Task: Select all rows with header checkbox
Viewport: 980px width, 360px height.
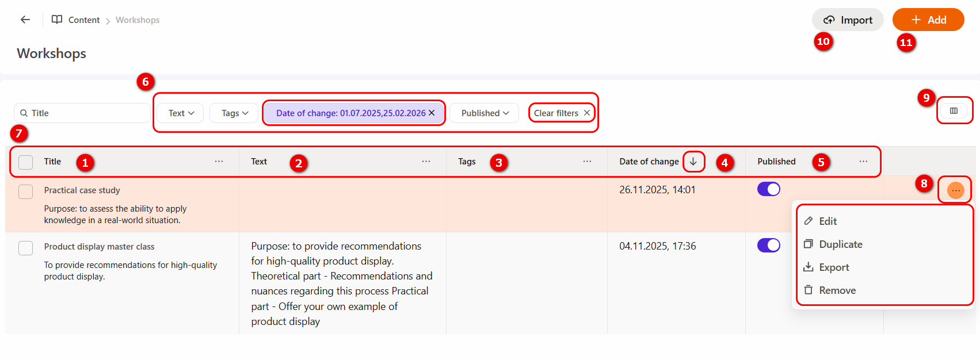Action: tap(26, 162)
